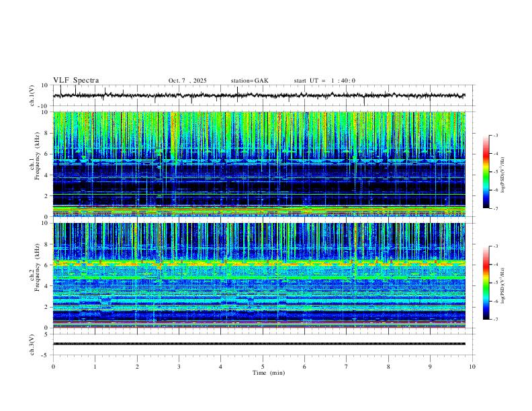Screen dimensions: 532x411
Task: Click the ch.1 spectrogram color bar
Action: click(486, 172)
